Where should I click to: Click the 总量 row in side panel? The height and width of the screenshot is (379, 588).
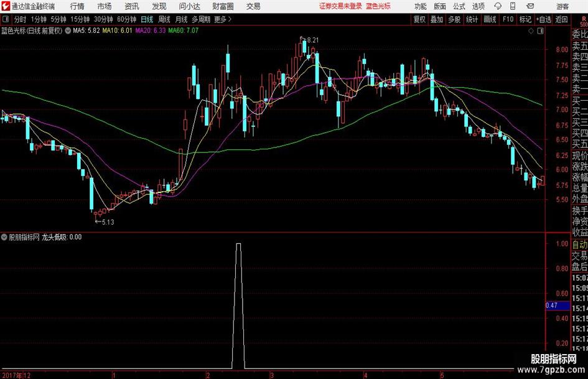pyautogui.click(x=580, y=188)
